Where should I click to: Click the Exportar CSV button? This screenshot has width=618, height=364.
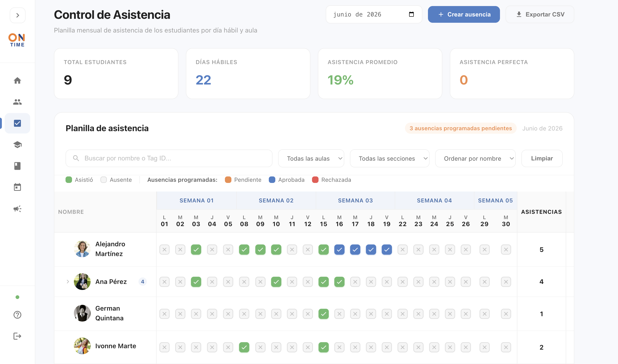pos(540,14)
